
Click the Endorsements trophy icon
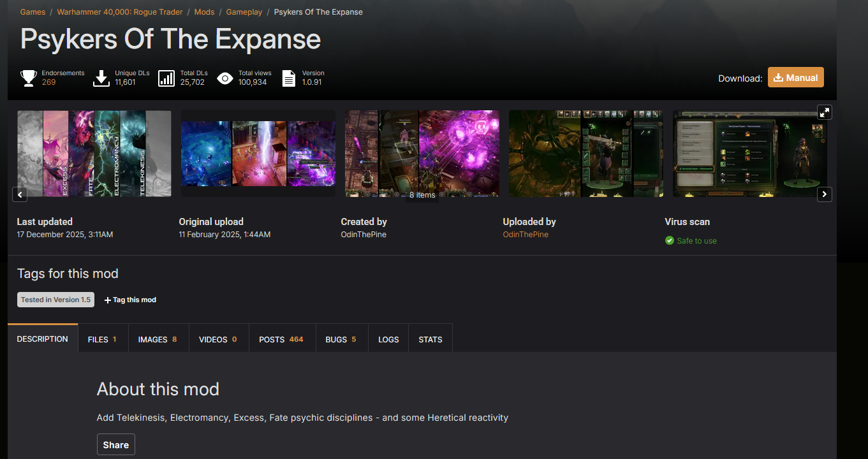29,78
